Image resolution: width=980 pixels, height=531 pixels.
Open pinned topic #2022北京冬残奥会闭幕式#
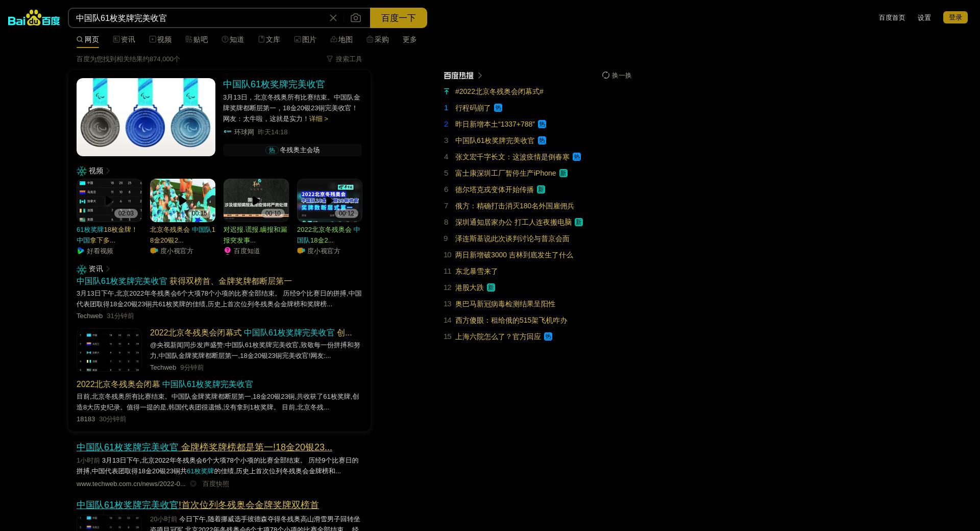point(499,91)
